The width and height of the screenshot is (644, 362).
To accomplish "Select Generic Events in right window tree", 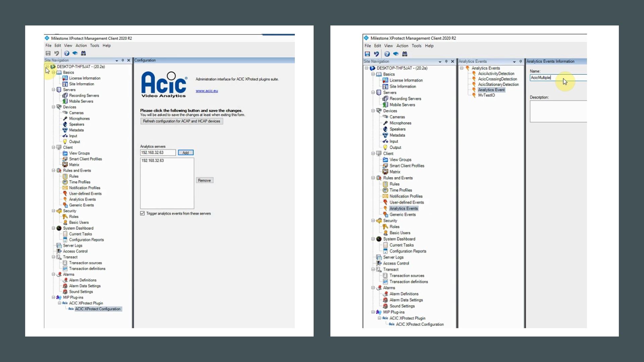I will tap(402, 215).
